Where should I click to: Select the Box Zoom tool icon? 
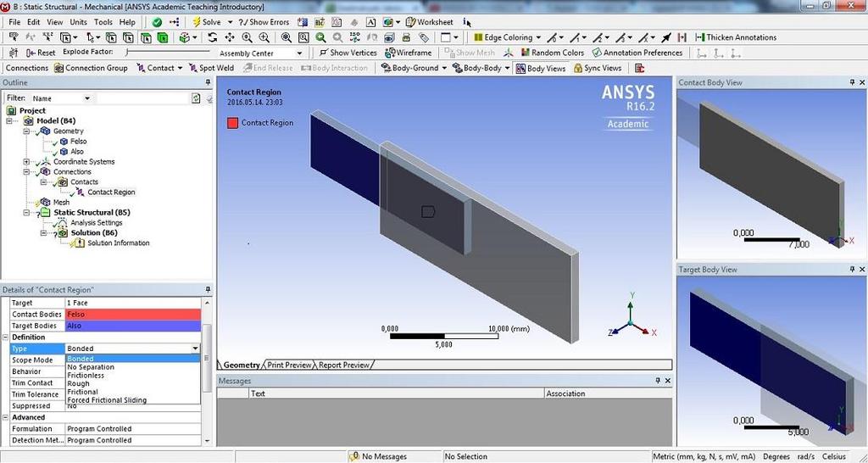click(264, 37)
